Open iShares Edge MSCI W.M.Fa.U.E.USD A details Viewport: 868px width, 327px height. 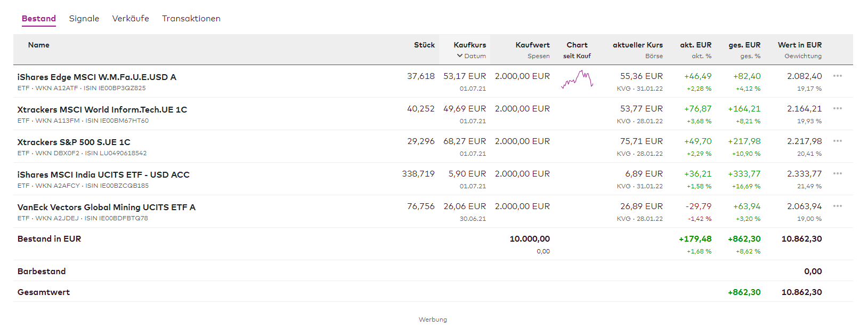click(97, 77)
